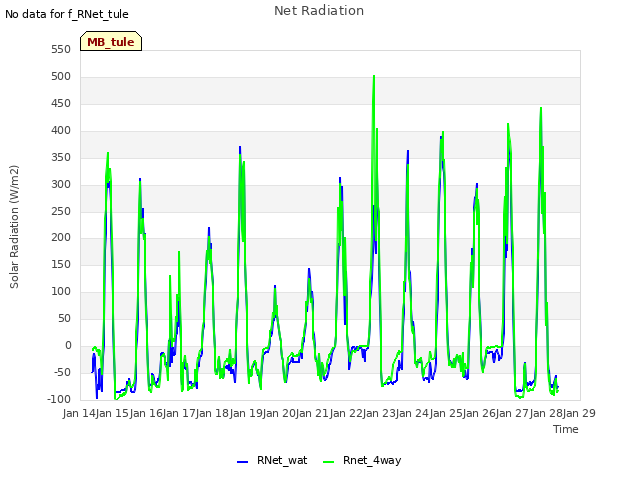This screenshot has height=480, width=640.
Task: Toggle the RNet_wat legend entry
Action: pos(272,460)
